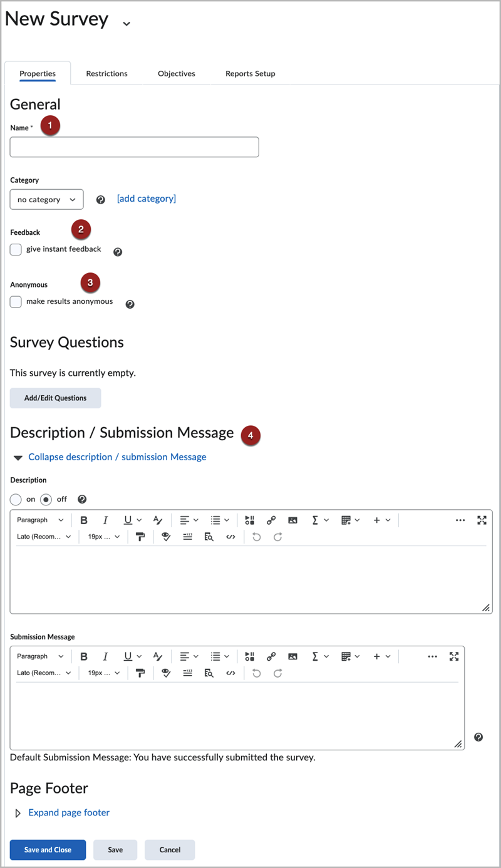This screenshot has width=501, height=868.
Task: Click Word Count in the Description editor
Action: click(187, 537)
